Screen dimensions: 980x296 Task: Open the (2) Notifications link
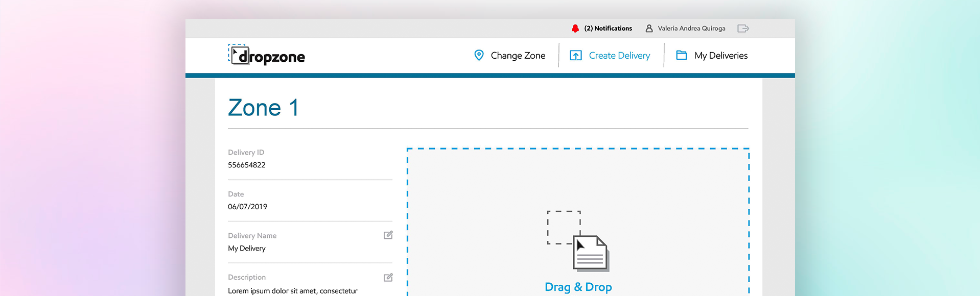608,29
